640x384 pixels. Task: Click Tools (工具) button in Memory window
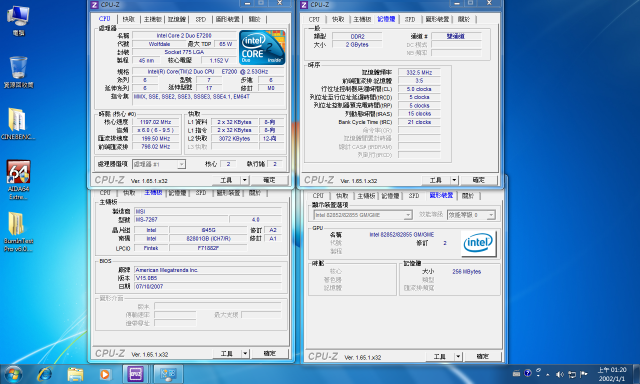[436, 180]
